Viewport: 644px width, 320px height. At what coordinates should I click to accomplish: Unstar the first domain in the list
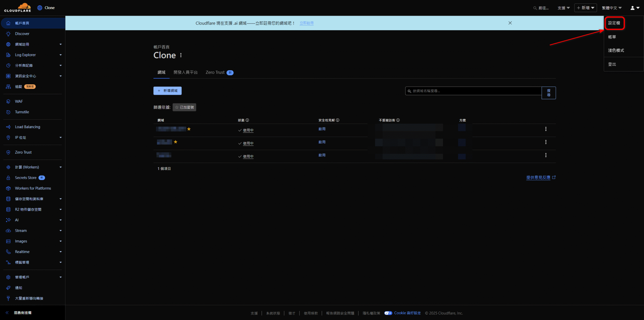click(189, 129)
